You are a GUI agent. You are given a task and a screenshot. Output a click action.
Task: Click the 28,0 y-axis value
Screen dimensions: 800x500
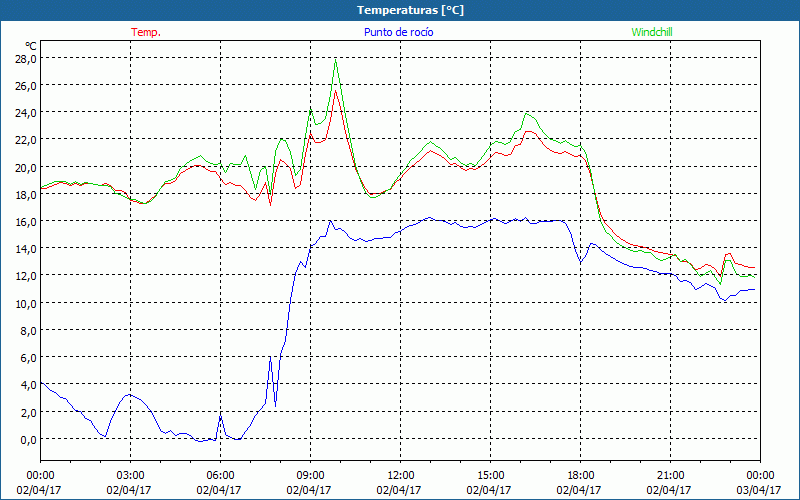[26, 59]
